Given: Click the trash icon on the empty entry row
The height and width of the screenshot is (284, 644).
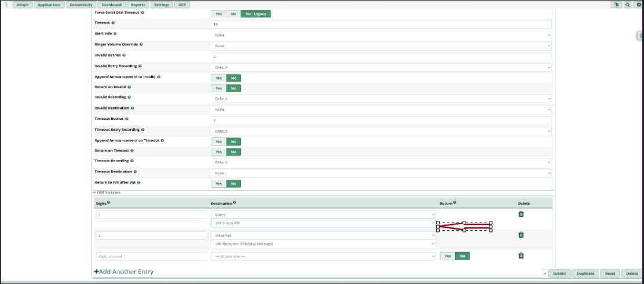Looking at the screenshot, I should coord(521,256).
